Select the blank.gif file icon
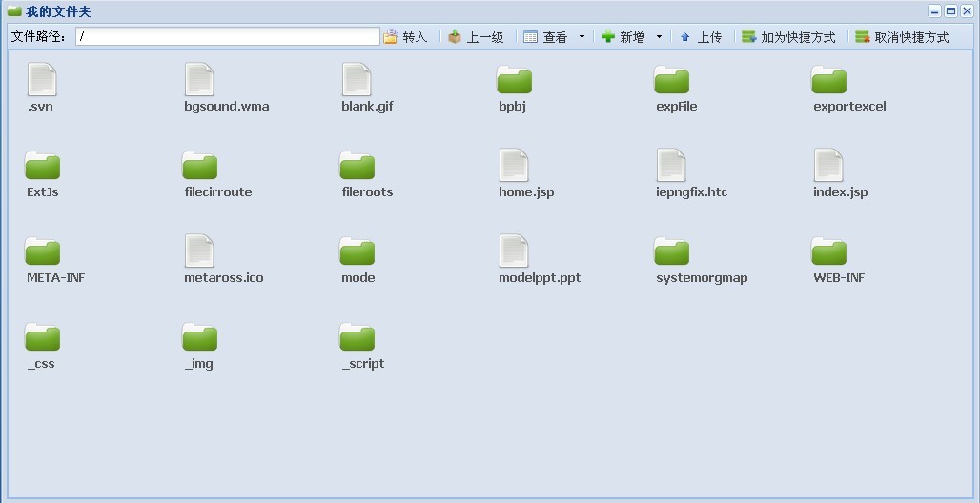This screenshot has width=980, height=503. [x=357, y=79]
